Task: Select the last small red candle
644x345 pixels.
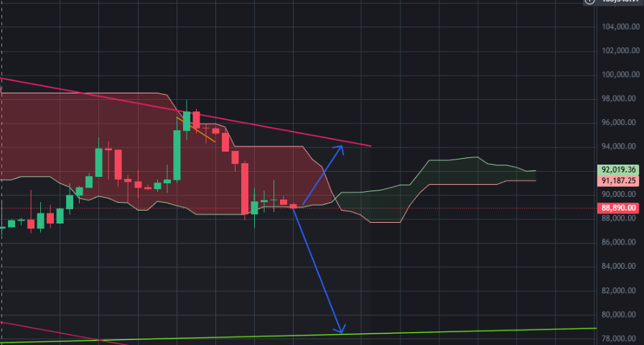Action: pyautogui.click(x=293, y=206)
